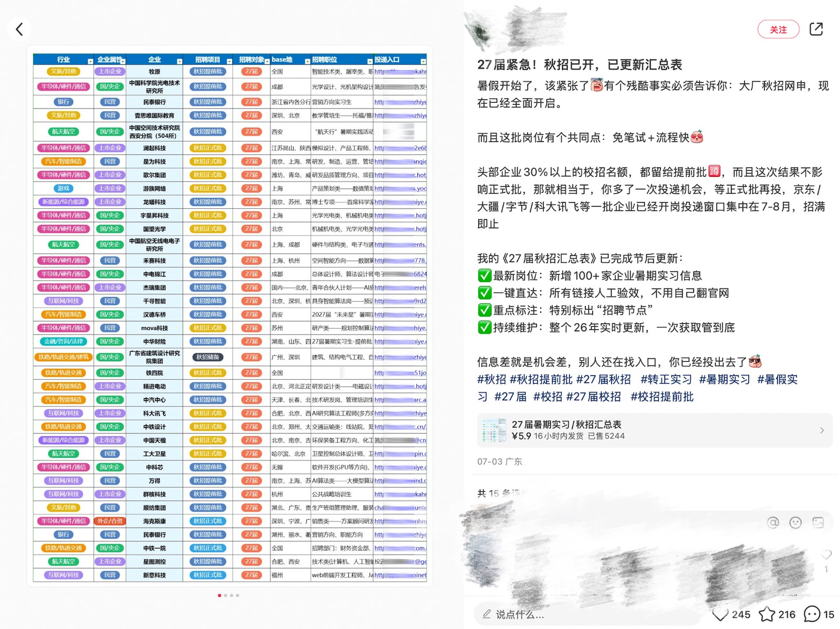840x629 pixels.
Task: Favorite the post with the star icon
Action: 767,614
